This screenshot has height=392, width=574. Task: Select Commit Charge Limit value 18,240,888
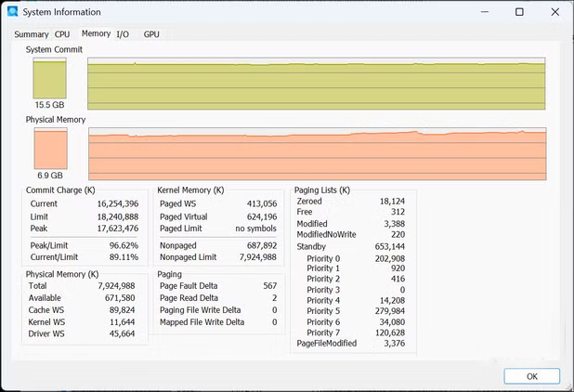[x=118, y=216]
